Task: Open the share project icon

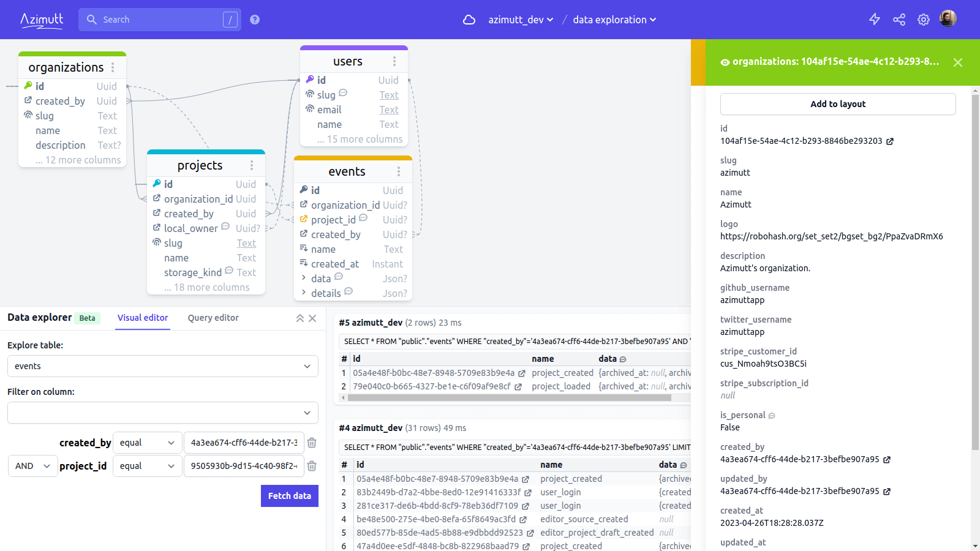Action: point(899,20)
